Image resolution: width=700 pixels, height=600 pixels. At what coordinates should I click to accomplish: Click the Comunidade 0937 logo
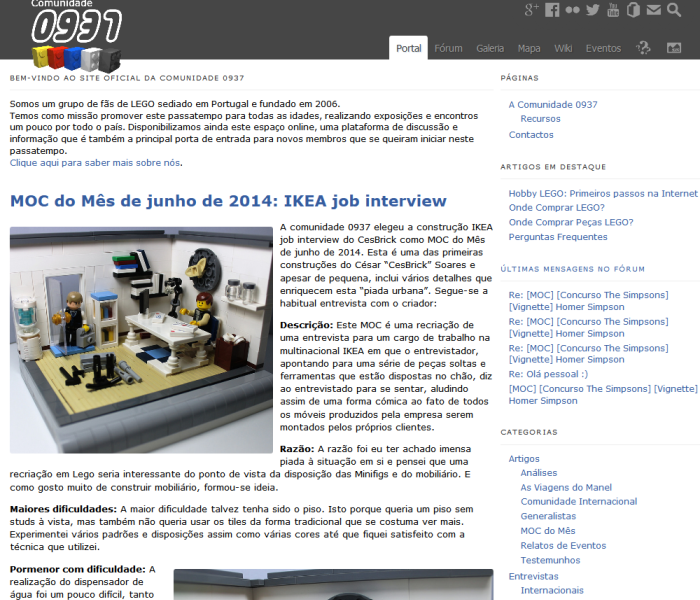point(77,36)
